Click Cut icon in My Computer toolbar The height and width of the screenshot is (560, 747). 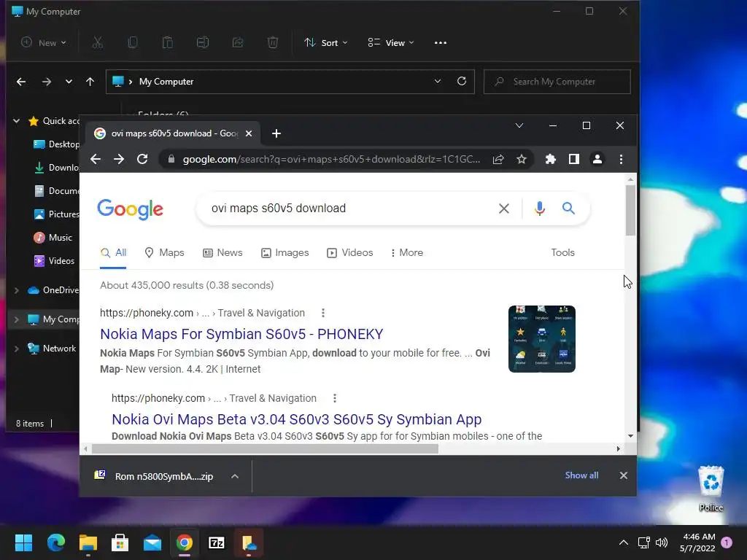[97, 43]
